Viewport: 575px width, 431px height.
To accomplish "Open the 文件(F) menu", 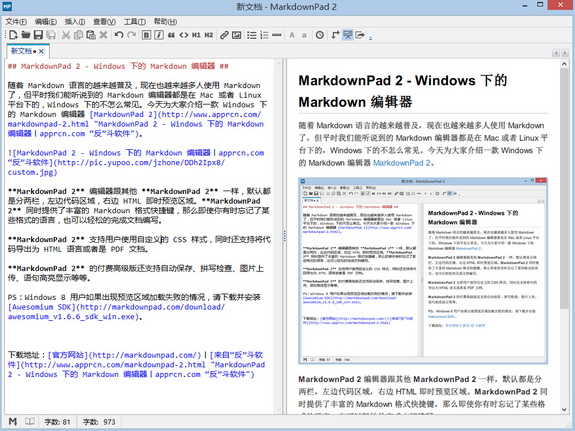I will click(x=16, y=22).
